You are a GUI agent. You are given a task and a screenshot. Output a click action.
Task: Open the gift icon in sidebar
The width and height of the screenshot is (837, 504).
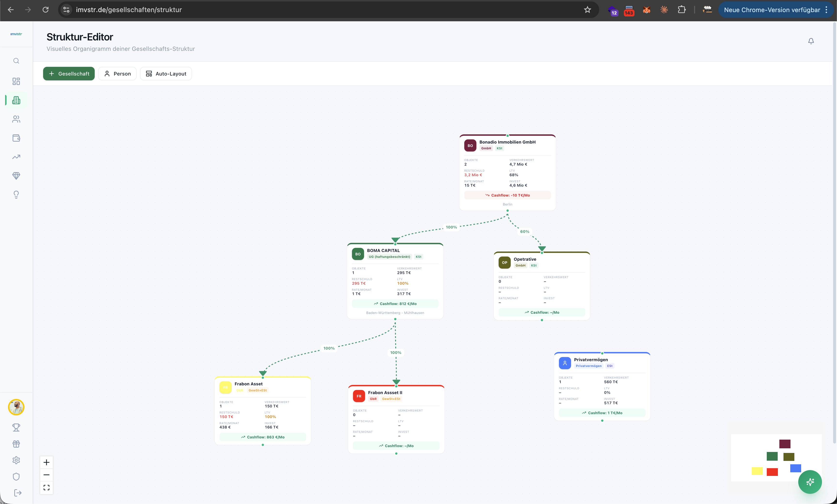point(16,444)
